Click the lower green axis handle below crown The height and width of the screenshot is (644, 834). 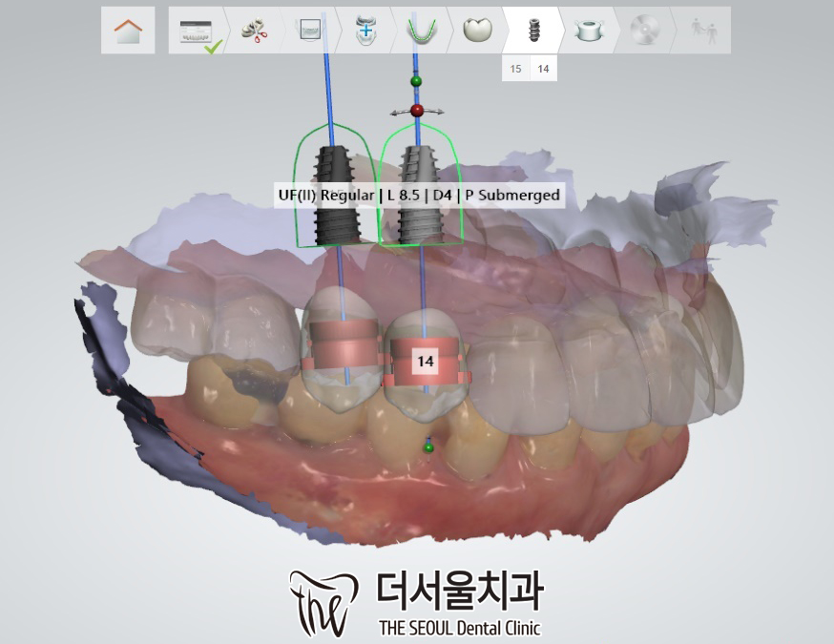(x=428, y=447)
